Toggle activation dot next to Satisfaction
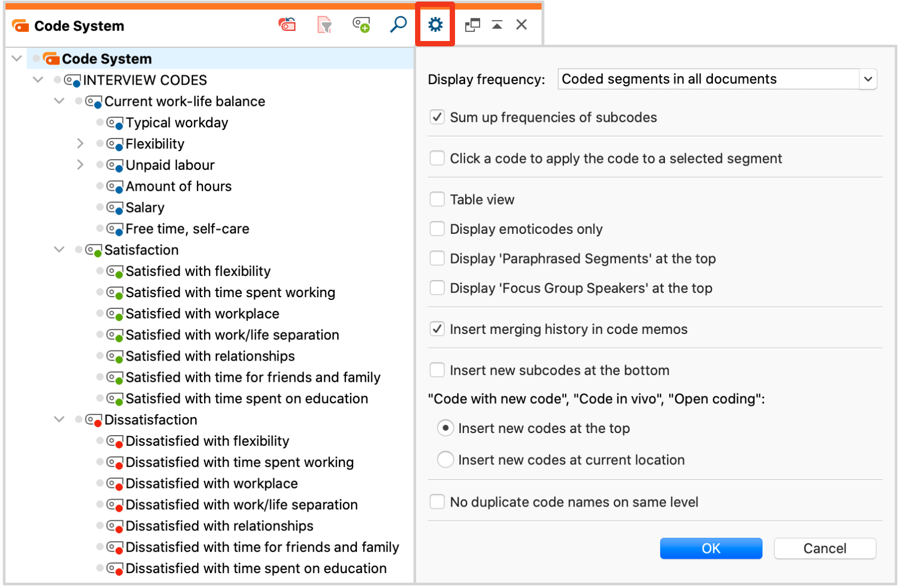Image resolution: width=901 pixels, height=588 pixels. (79, 250)
